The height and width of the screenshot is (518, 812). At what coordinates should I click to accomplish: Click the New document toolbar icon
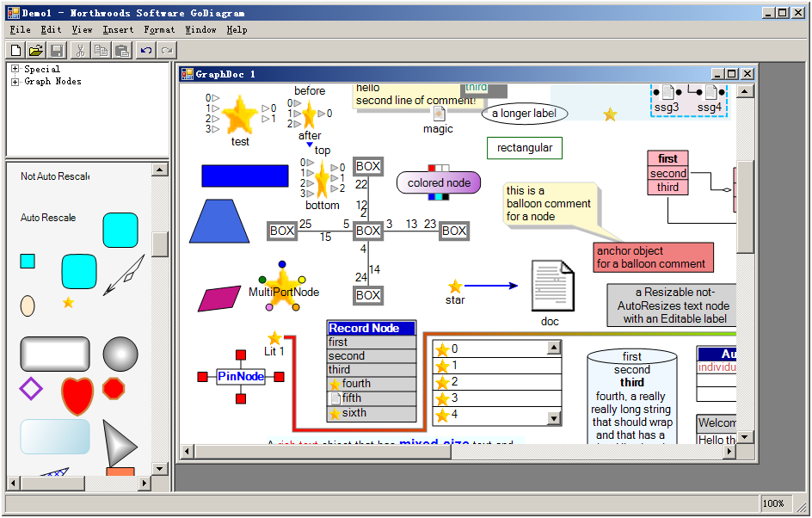[x=16, y=50]
